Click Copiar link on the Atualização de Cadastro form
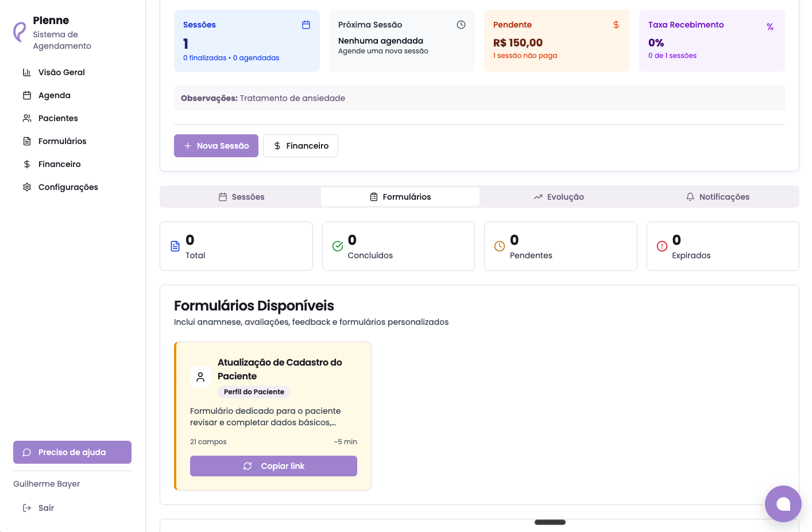This screenshot has height=532, width=812. click(273, 466)
